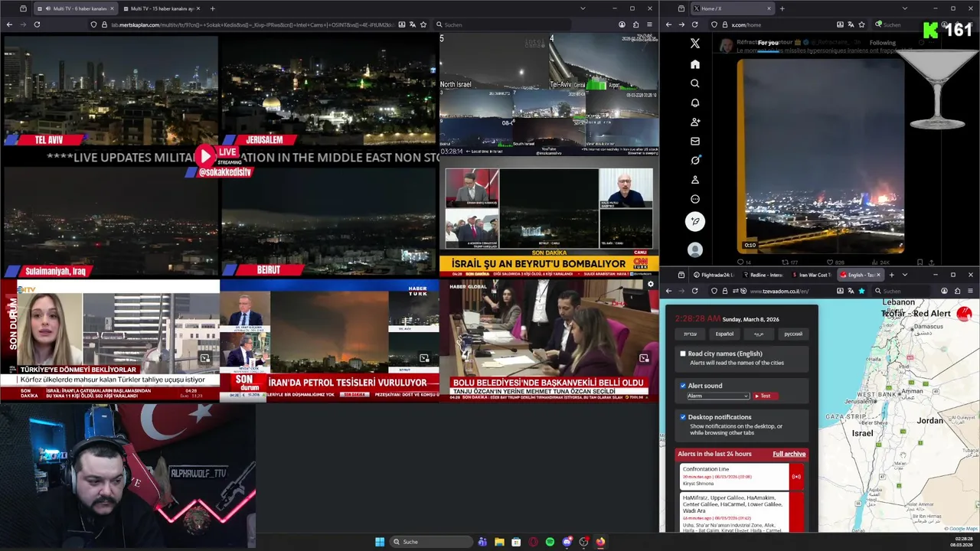This screenshot has width=980, height=551.
Task: Play the sokakkedisitv live stream overlay
Action: 205,156
